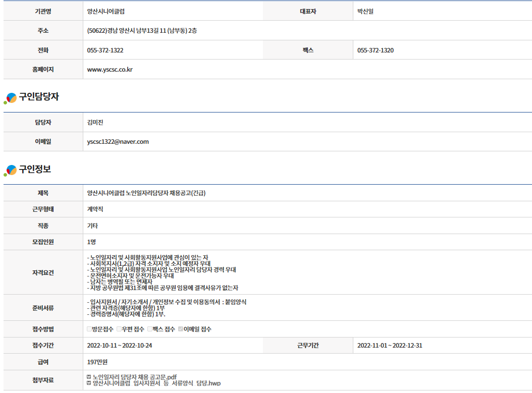Click the file icon beside 노인일자리 담당자 채용 공고문.pdf

point(89,377)
